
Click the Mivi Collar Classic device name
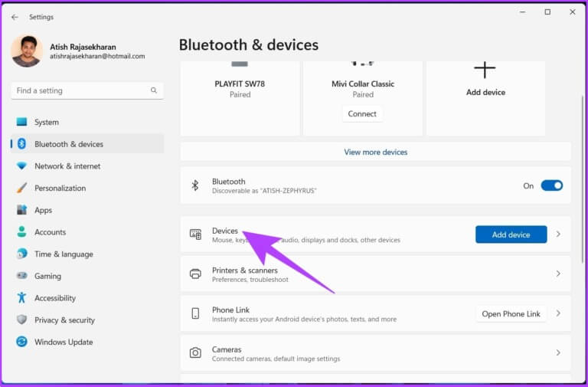[x=363, y=84]
